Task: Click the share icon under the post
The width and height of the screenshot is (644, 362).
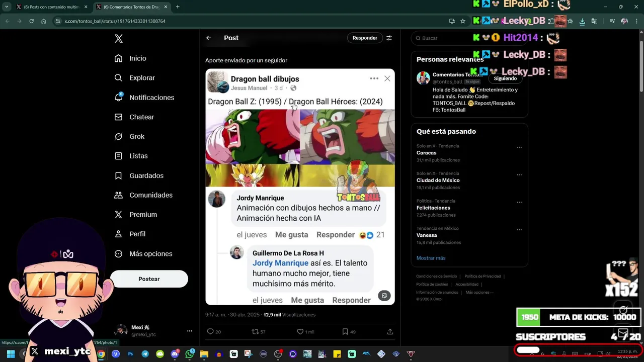Action: [x=390, y=332]
